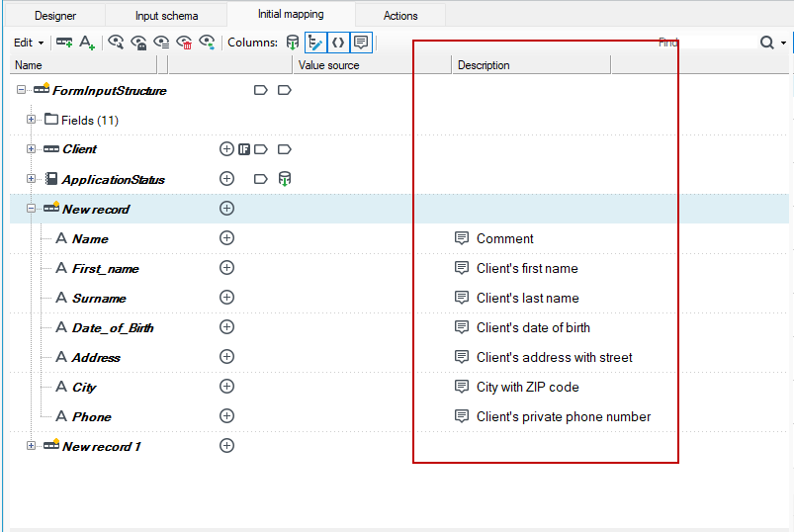
Task: Click the eye with list lines icon
Action: pos(161,43)
